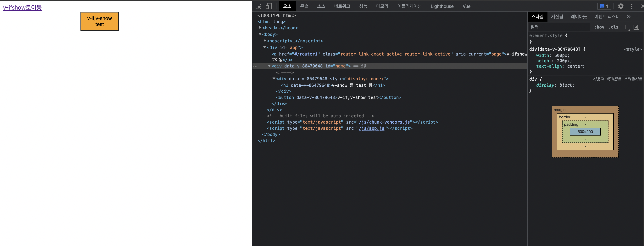Follow the v-ifshow로이동 link

22,8
